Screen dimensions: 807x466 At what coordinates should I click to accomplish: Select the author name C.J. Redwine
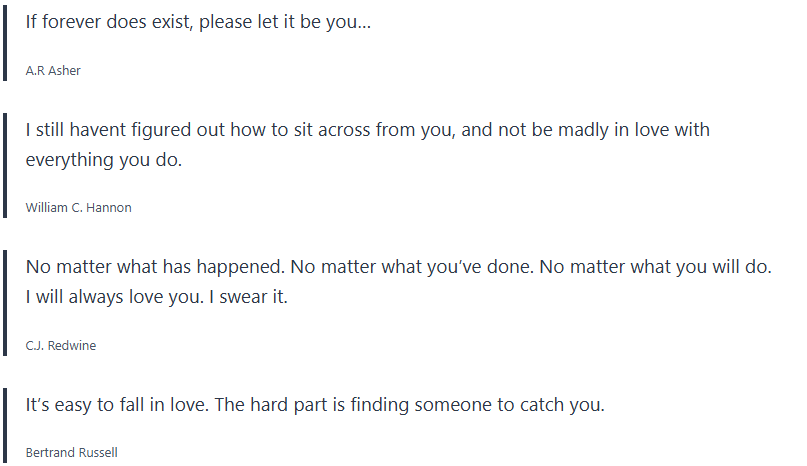[60, 346]
